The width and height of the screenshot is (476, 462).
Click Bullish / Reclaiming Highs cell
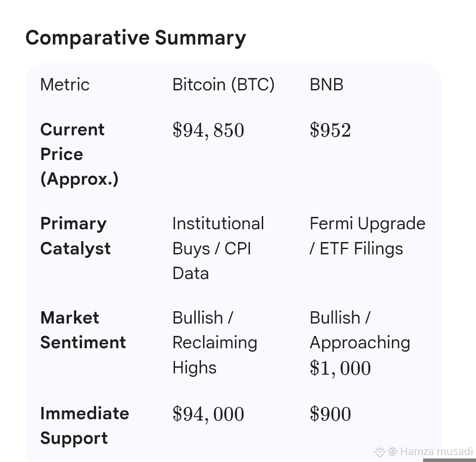pos(215,343)
